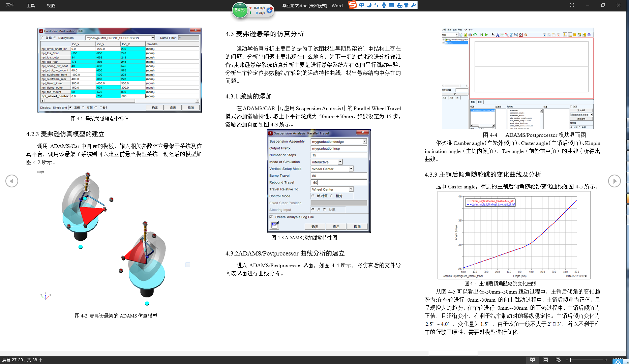Expand the Vertical Setup Mode dropdown
The width and height of the screenshot is (629, 364).
(351, 169)
